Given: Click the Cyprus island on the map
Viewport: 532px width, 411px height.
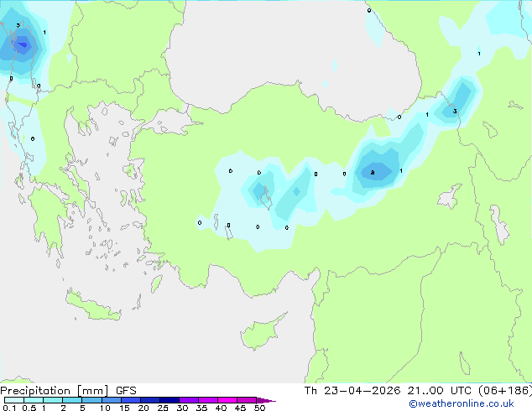Looking at the screenshot, I should (x=261, y=333).
